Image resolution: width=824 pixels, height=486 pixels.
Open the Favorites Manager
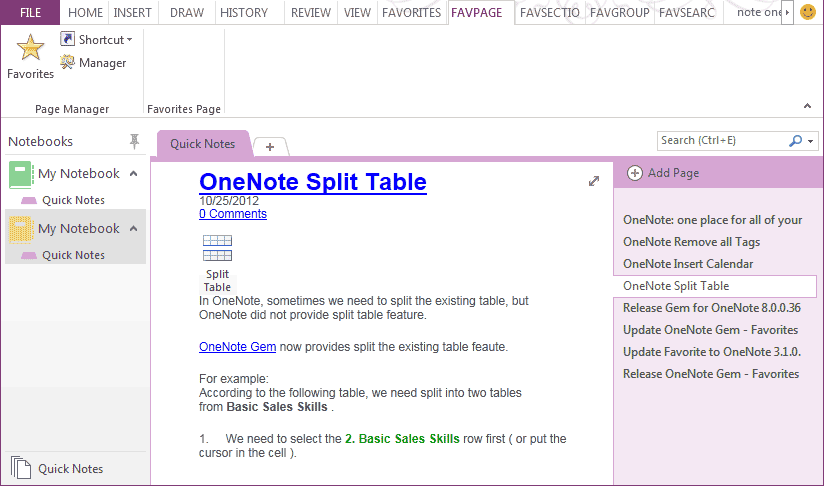[93, 63]
